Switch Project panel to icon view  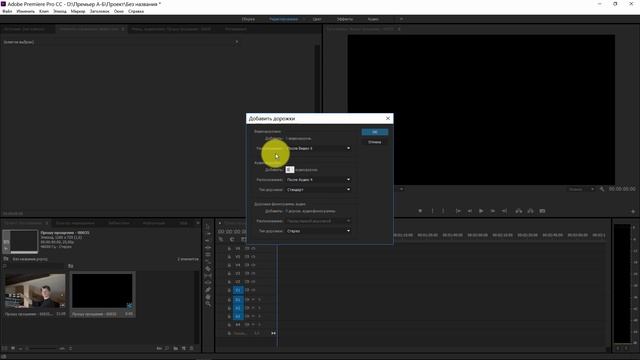[13, 348]
